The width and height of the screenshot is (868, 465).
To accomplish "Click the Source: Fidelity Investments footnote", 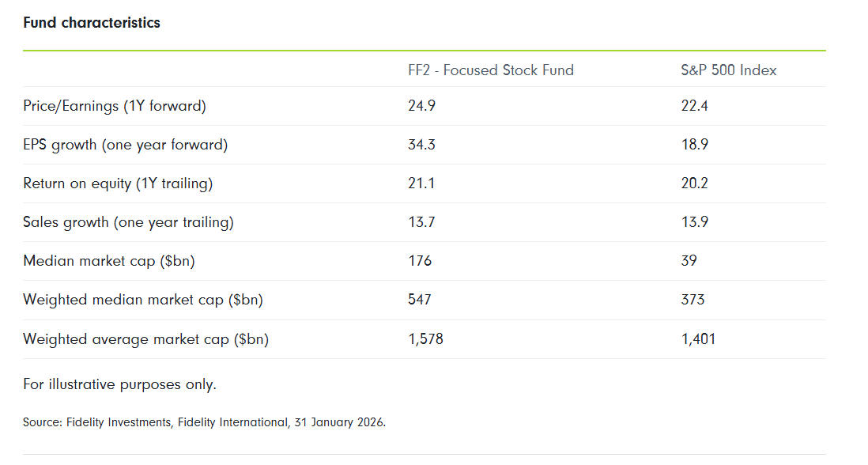I will pyautogui.click(x=204, y=422).
